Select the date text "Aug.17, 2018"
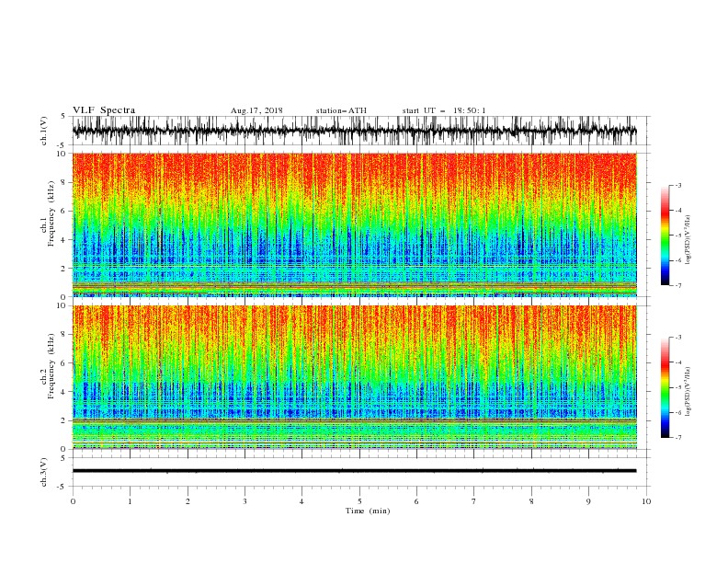Image resolution: width=728 pixels, height=563 pixels. [256, 110]
